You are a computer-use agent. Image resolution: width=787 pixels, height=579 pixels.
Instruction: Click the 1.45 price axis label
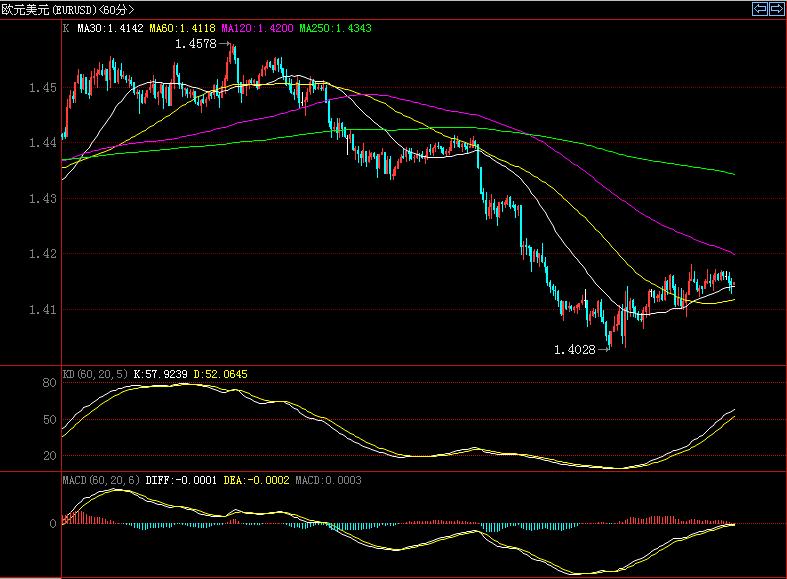pos(43,88)
